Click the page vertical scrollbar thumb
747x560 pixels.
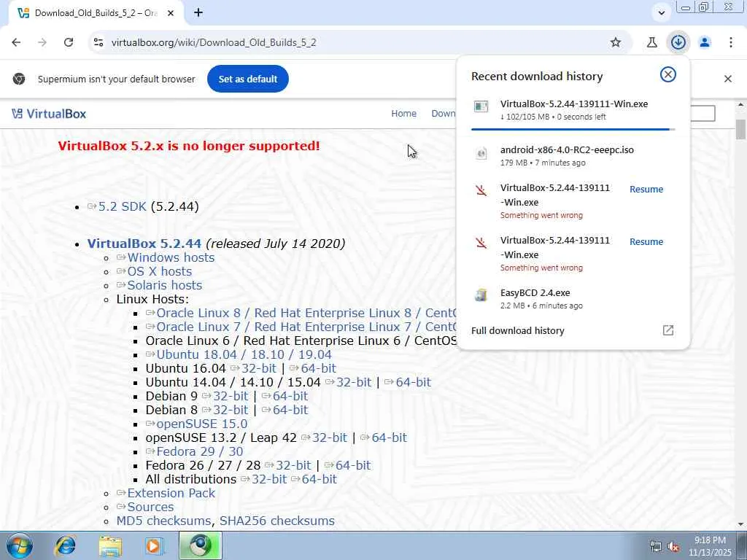click(x=740, y=130)
